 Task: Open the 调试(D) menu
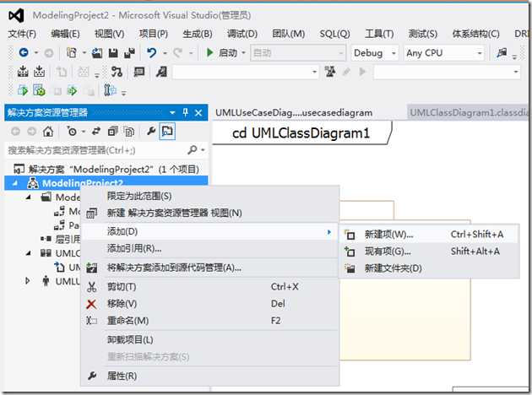[242, 34]
